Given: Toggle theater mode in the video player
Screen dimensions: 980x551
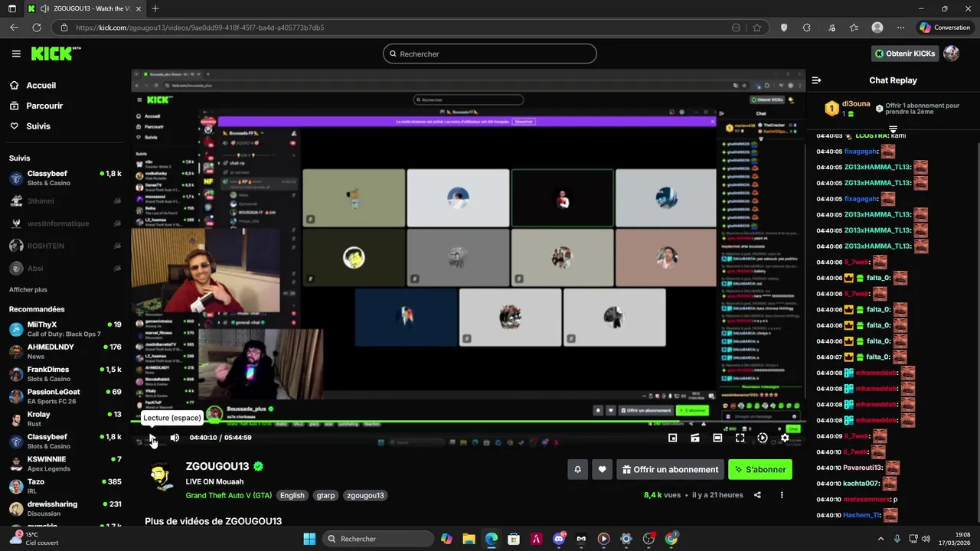Looking at the screenshot, I should point(717,438).
